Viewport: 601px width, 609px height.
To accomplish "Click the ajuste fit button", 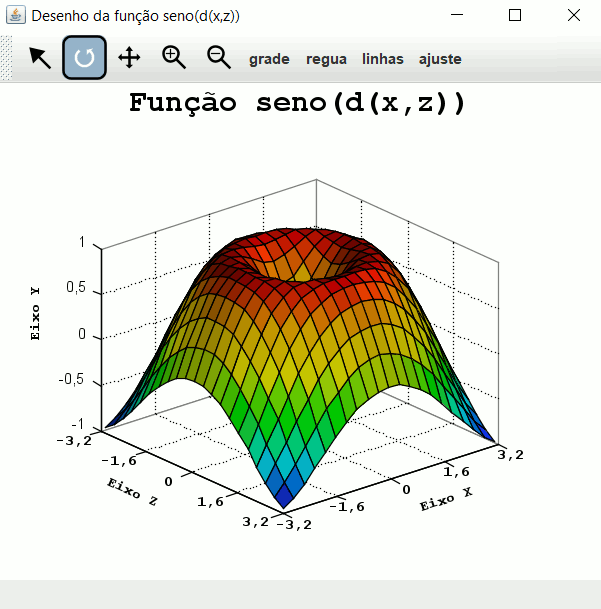I will tap(440, 59).
